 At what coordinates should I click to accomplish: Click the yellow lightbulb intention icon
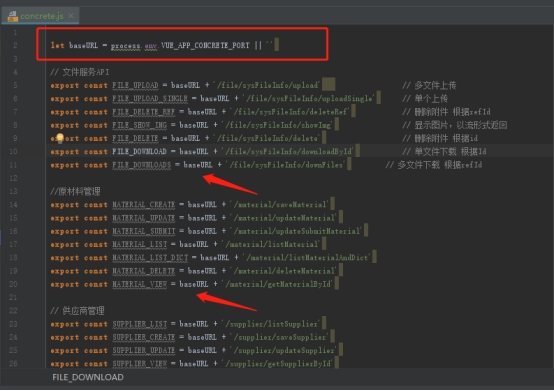click(60, 138)
